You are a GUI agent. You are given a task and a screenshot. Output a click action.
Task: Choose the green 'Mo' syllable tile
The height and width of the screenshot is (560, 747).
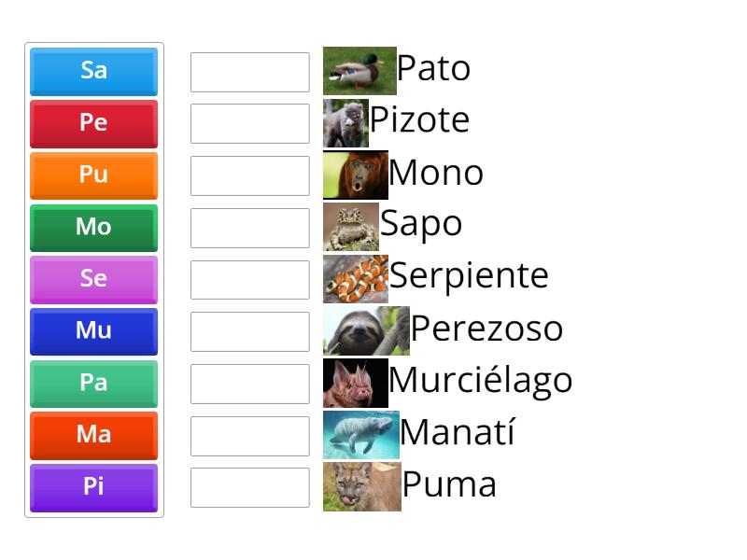93,227
